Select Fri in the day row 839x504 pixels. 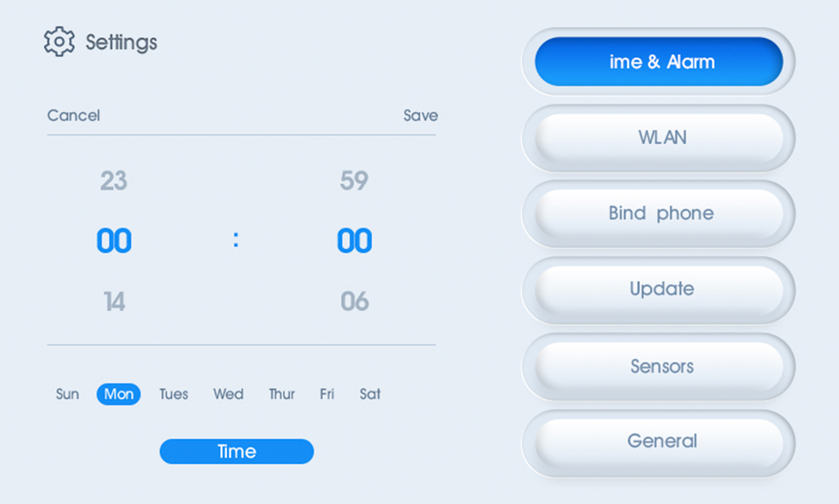pyautogui.click(x=326, y=394)
